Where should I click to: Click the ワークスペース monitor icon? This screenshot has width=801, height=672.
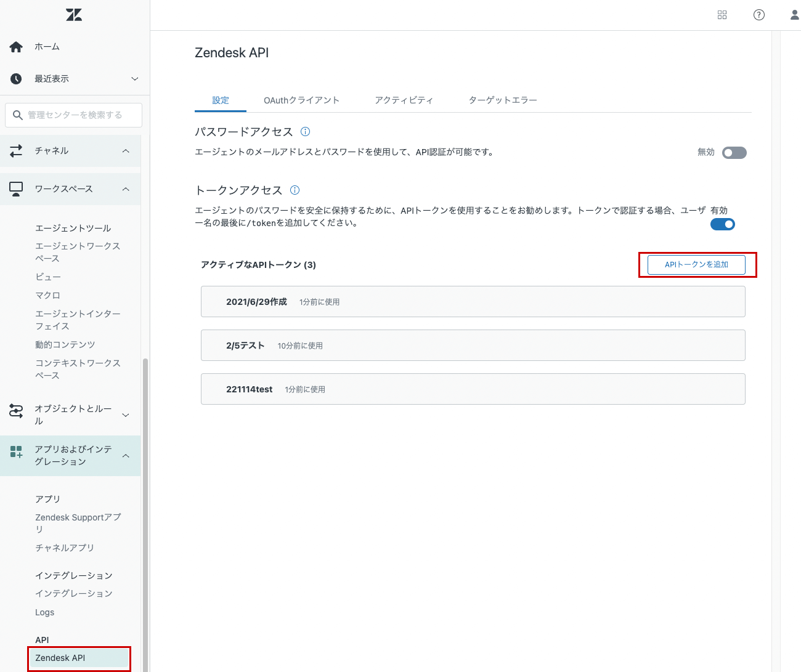16,188
